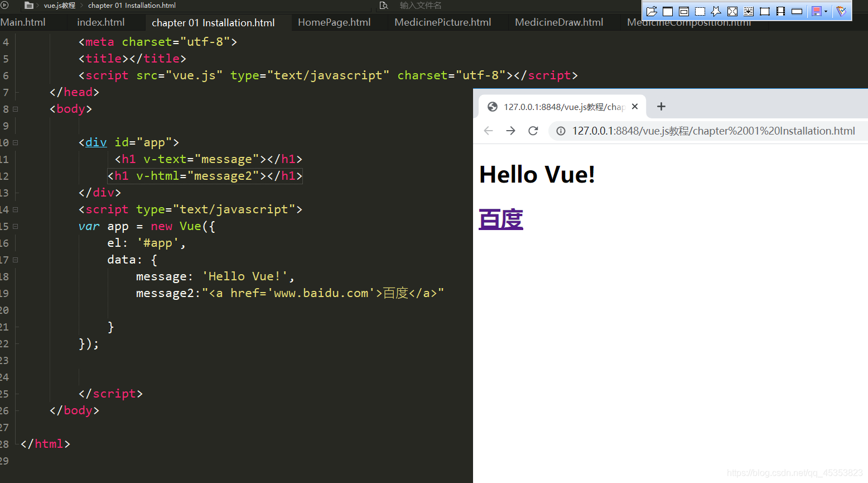Open the capture settings icon with checkmark
Viewport: 868px width, 483px height.
click(842, 11)
